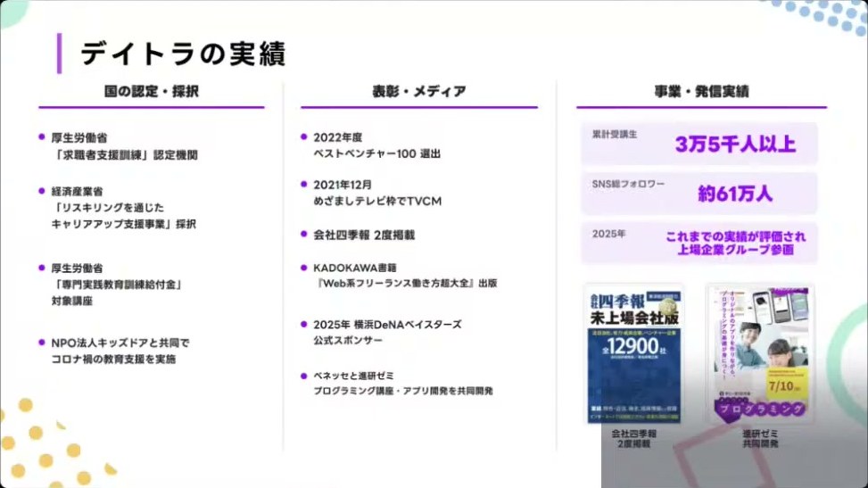Click the 「リスキリングを通じた line
Image resolution: width=868 pixels, height=488 pixels.
108,207
